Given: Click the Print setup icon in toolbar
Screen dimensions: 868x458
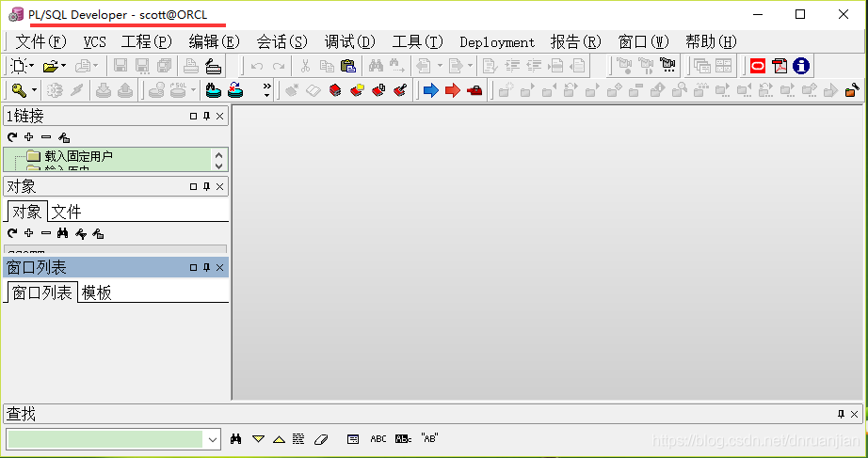Looking at the screenshot, I should [x=214, y=67].
